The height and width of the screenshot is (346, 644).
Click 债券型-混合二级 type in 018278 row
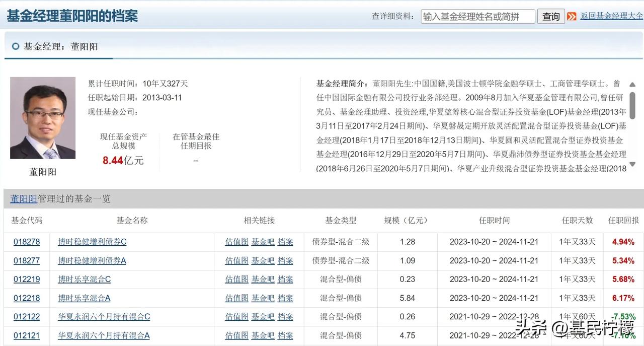pyautogui.click(x=341, y=242)
